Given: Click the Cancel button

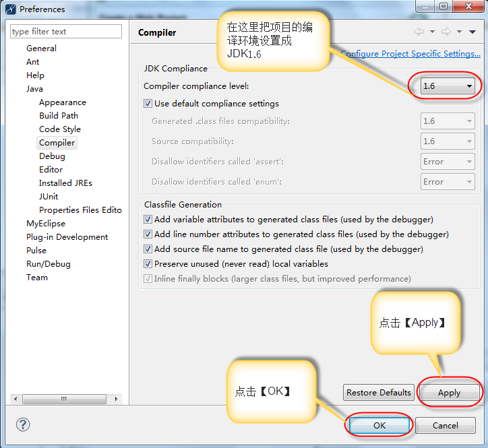Looking at the screenshot, I should 445,425.
